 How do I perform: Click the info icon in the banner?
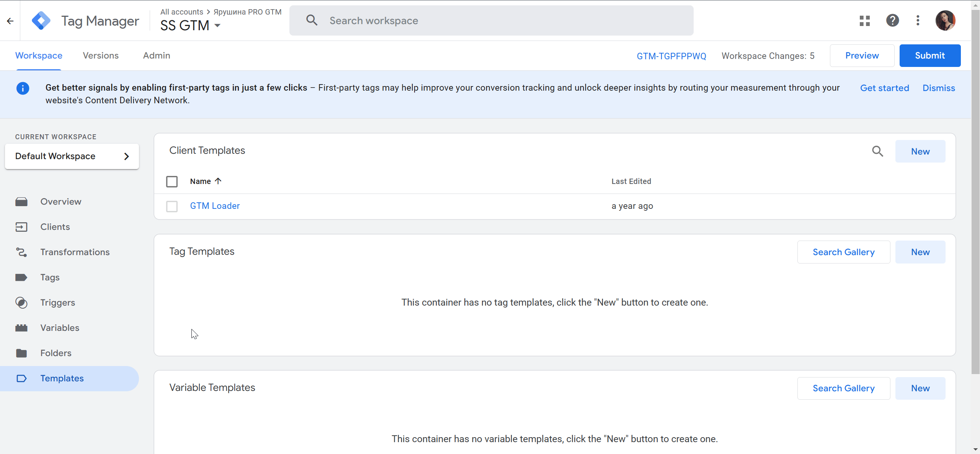click(23, 88)
